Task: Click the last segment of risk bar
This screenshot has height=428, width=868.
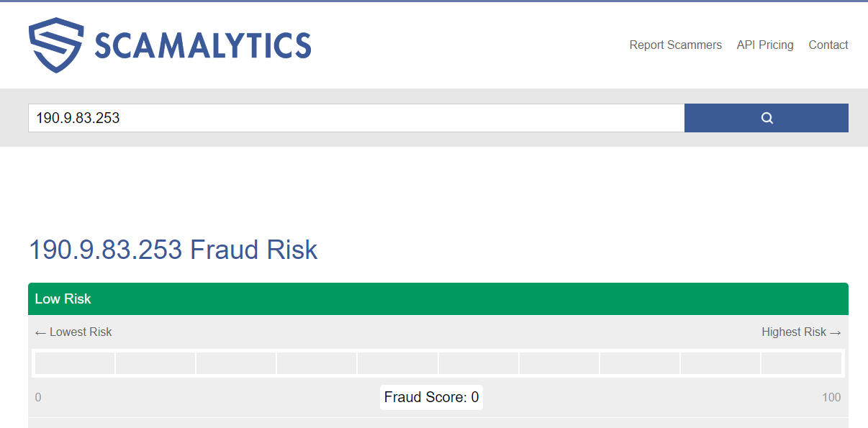Action: [800, 363]
